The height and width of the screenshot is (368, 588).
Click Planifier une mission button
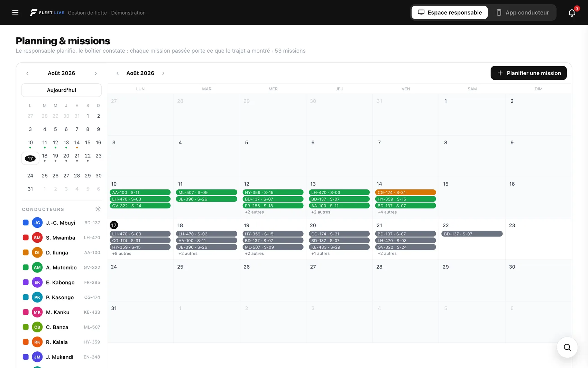pyautogui.click(x=529, y=73)
